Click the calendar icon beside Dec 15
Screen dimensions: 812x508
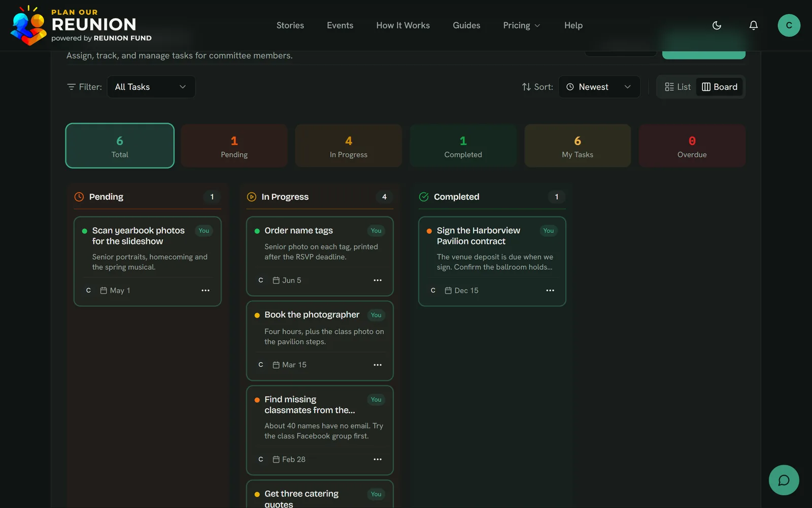(x=448, y=291)
